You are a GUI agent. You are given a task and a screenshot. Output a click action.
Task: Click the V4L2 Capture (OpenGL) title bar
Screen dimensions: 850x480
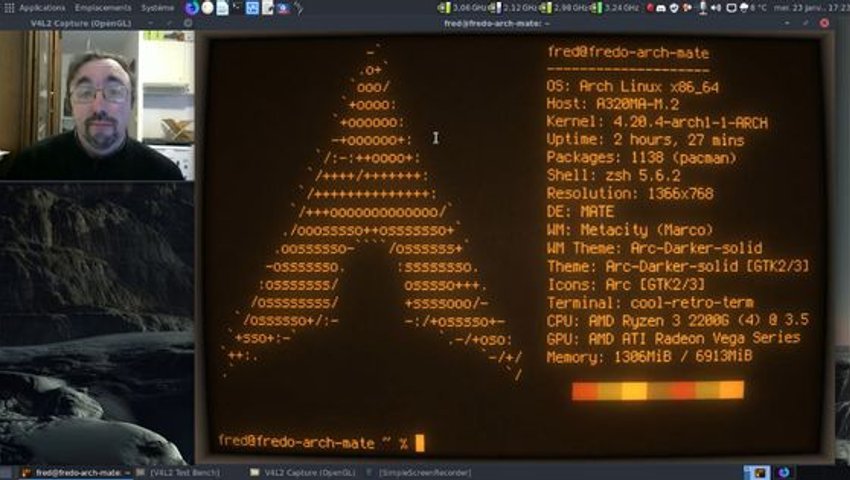81,23
